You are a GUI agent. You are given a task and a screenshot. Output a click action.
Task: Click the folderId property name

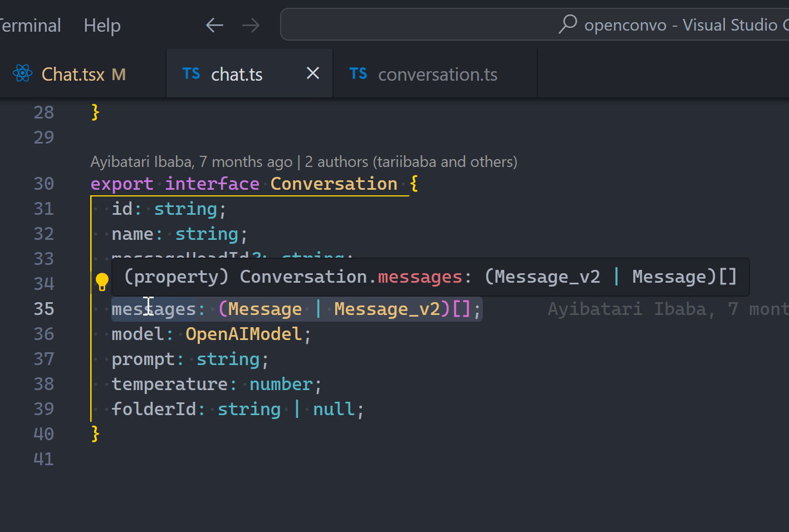(x=154, y=410)
